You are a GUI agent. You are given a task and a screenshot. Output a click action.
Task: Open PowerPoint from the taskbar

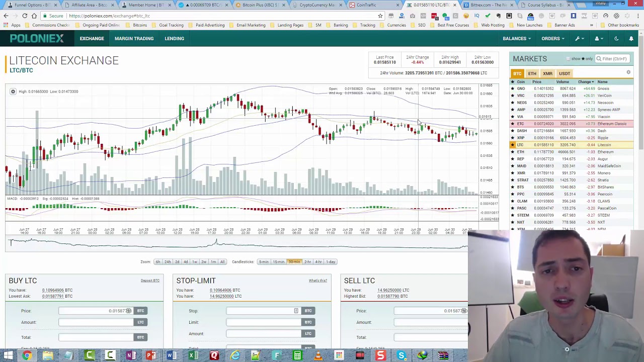coord(150,356)
